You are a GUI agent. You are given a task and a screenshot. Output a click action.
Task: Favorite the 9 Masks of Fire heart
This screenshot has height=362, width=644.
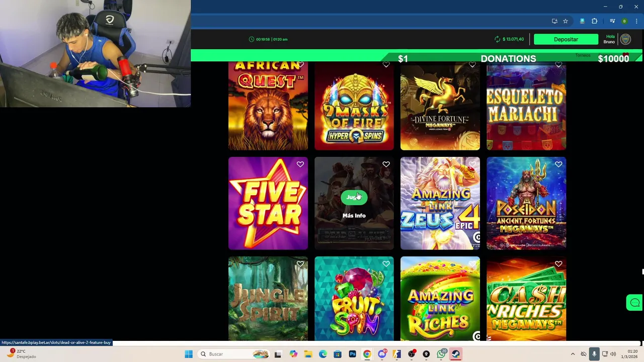tap(386, 65)
